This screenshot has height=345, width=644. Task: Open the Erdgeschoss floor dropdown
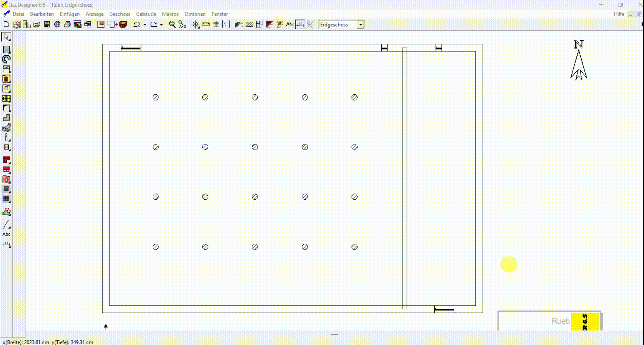point(361,25)
